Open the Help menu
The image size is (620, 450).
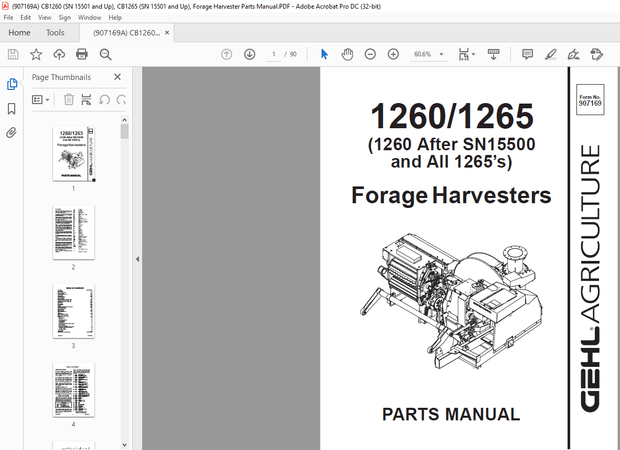point(115,17)
